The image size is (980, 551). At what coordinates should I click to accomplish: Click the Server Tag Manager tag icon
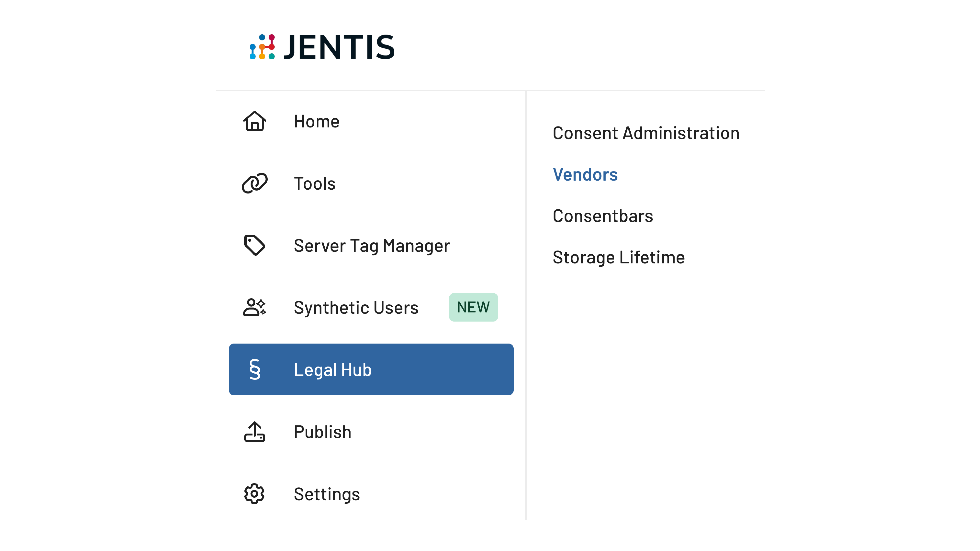point(254,245)
